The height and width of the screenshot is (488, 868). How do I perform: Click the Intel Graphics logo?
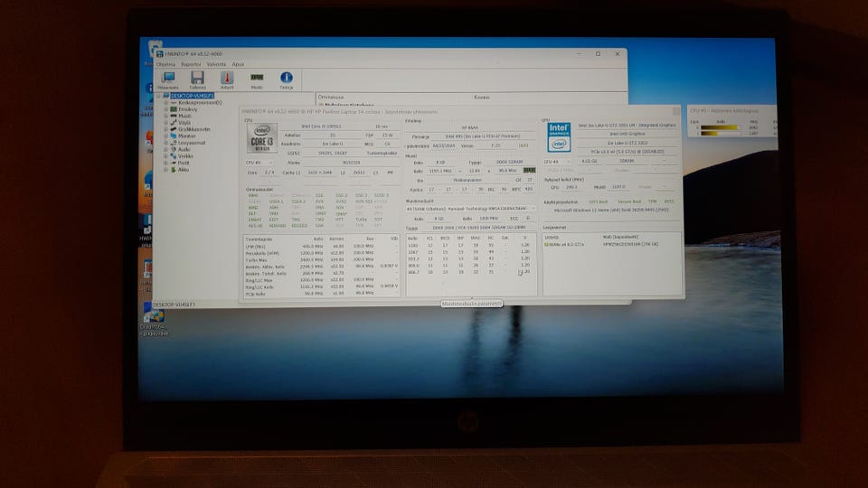tap(559, 137)
